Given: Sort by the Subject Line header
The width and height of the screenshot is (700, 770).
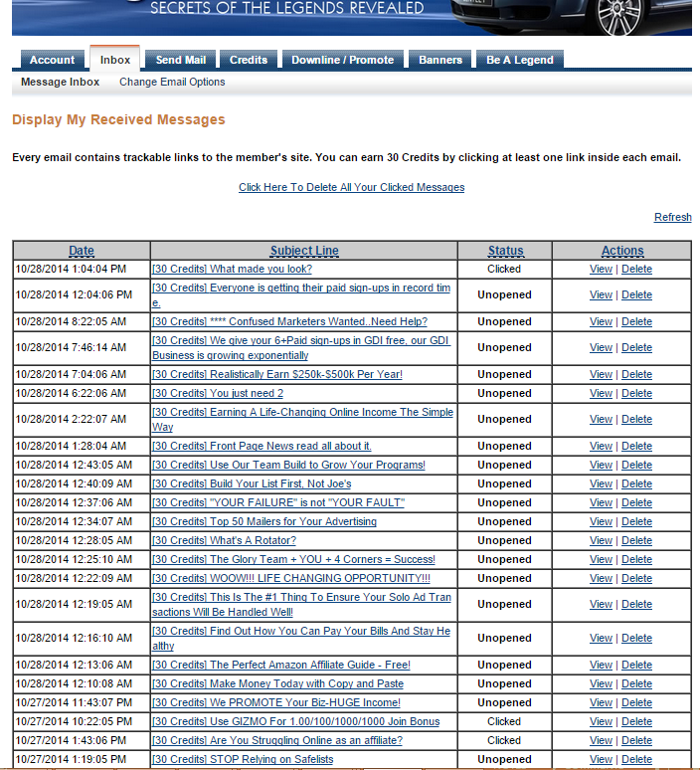Looking at the screenshot, I should point(304,251).
